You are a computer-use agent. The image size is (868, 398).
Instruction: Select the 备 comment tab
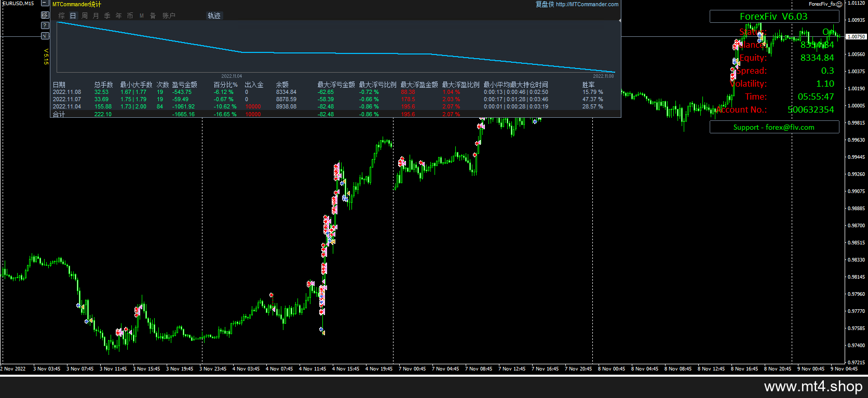click(153, 16)
